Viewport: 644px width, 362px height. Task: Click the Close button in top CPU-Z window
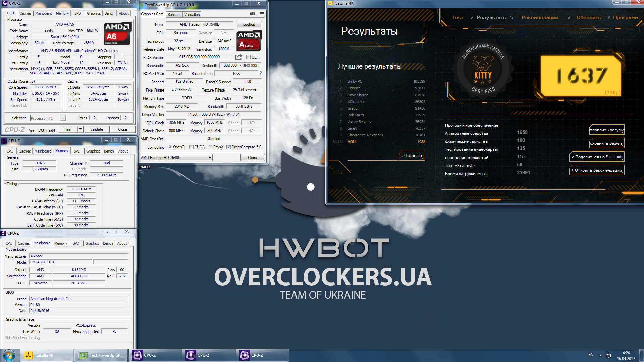(122, 129)
